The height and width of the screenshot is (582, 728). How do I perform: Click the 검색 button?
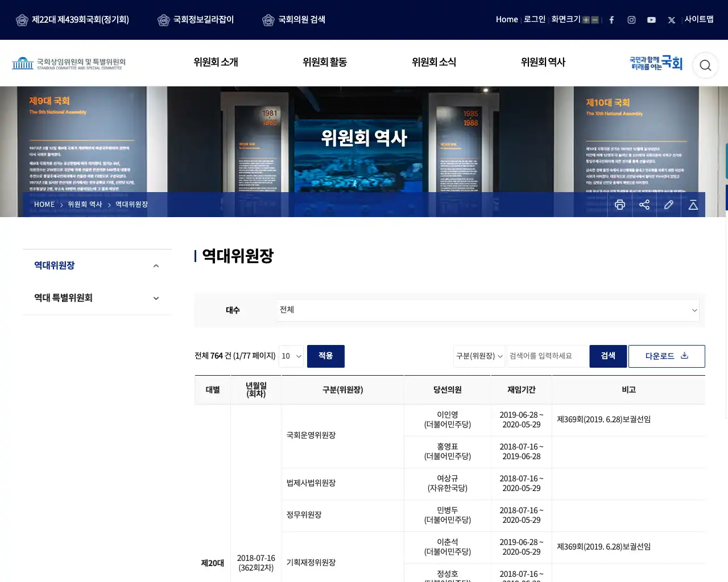608,356
